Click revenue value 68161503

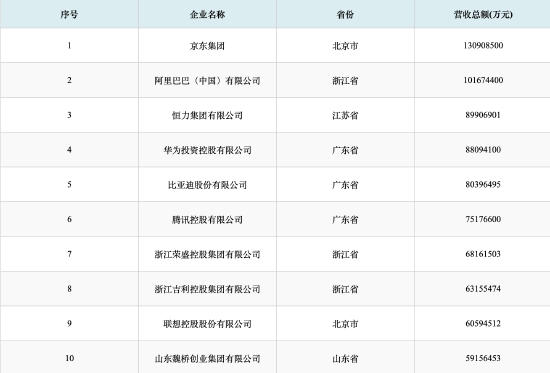(x=483, y=254)
